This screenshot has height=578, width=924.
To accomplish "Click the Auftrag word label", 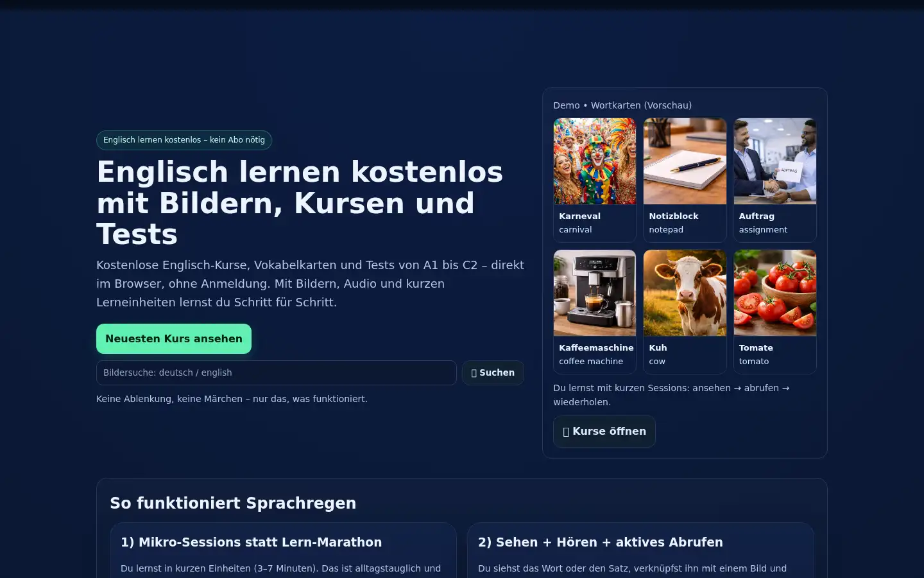I will tap(757, 216).
